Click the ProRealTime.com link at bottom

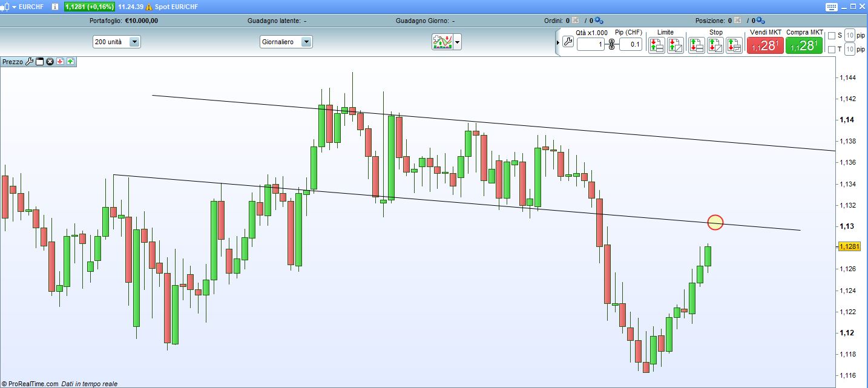pos(33,384)
